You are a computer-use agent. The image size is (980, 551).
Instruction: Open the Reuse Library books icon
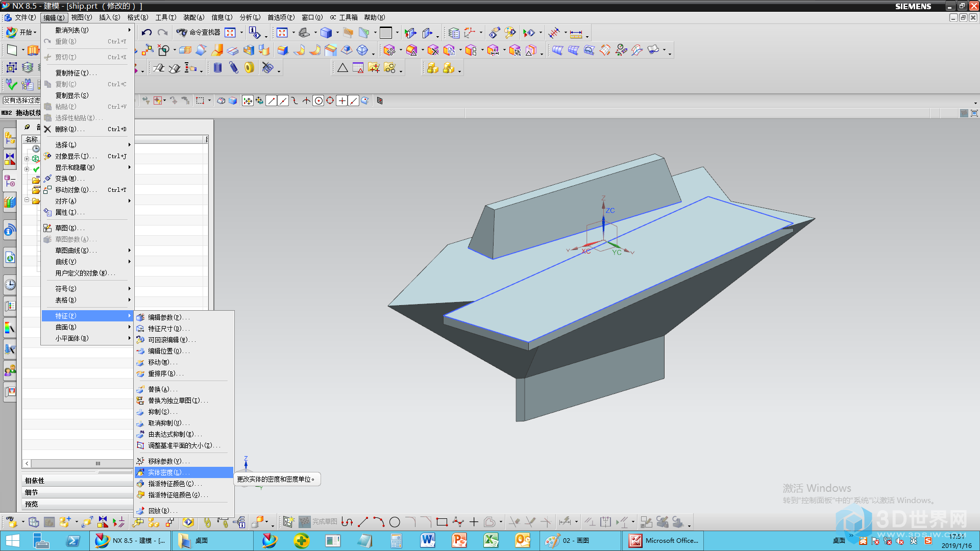click(10, 203)
